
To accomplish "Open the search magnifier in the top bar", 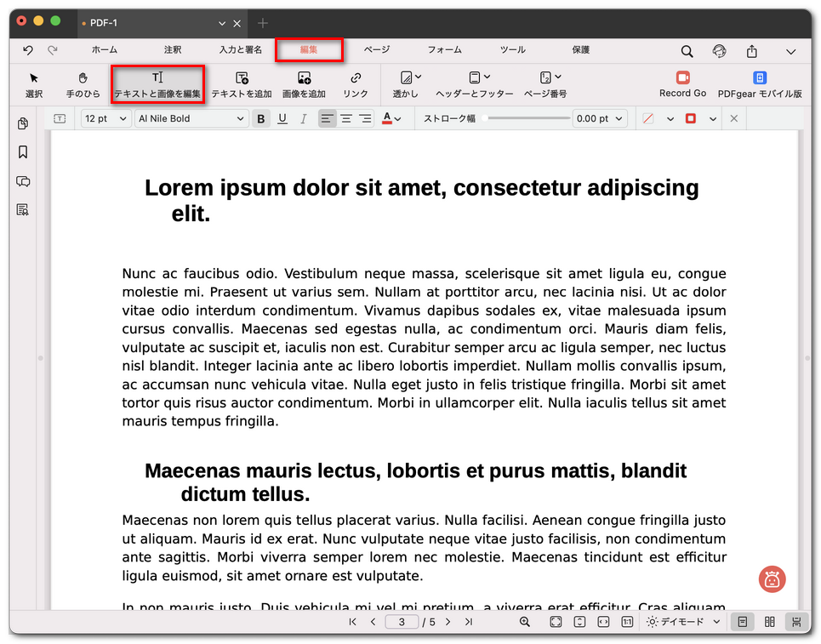I will tap(687, 51).
